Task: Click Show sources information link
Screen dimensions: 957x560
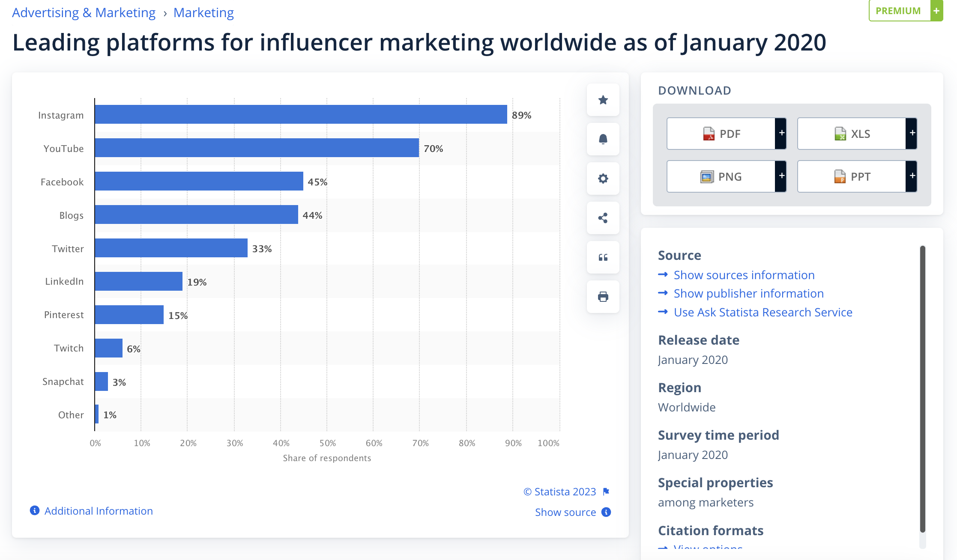Action: pos(744,275)
